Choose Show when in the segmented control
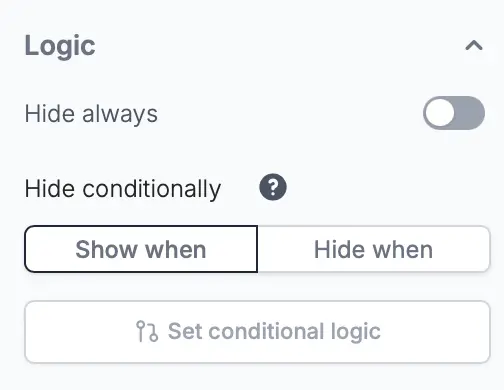The width and height of the screenshot is (504, 390). pyautogui.click(x=141, y=249)
